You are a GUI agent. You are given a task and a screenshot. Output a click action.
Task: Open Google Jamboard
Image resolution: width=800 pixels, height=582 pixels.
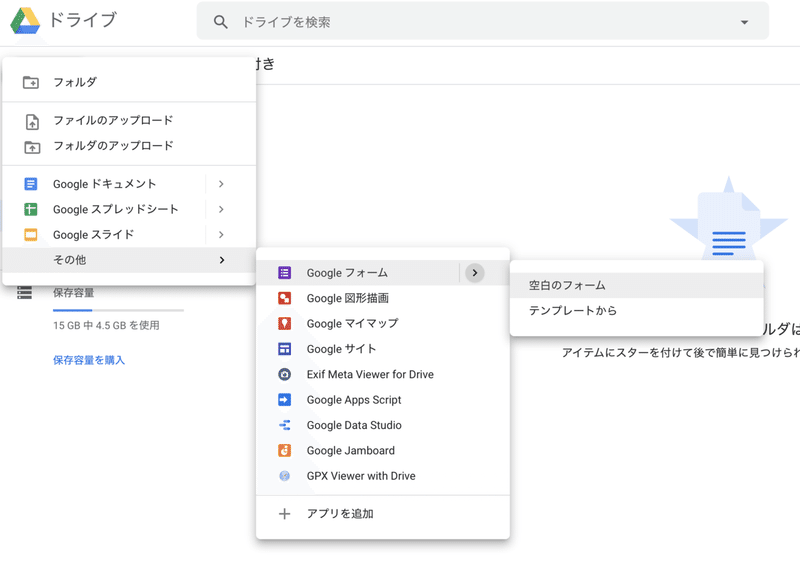point(285,450)
